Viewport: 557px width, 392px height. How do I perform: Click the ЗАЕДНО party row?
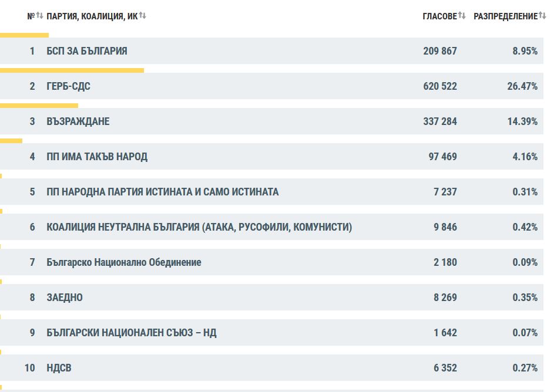tap(65, 298)
